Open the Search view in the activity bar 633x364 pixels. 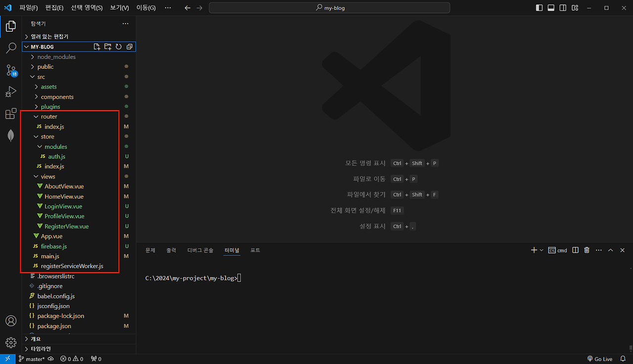click(x=11, y=48)
